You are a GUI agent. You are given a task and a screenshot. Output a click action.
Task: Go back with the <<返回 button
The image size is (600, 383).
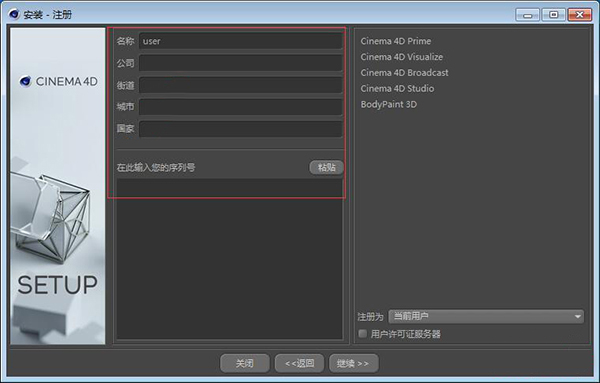point(300,363)
